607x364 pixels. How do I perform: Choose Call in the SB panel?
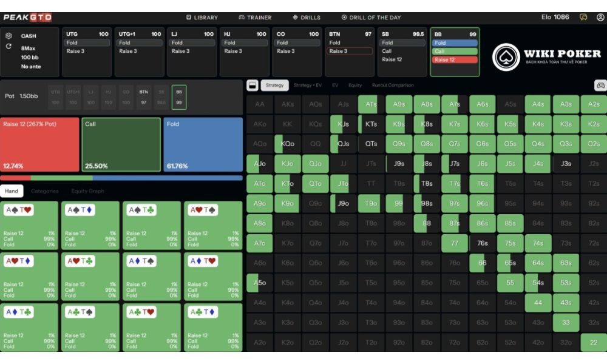402,51
